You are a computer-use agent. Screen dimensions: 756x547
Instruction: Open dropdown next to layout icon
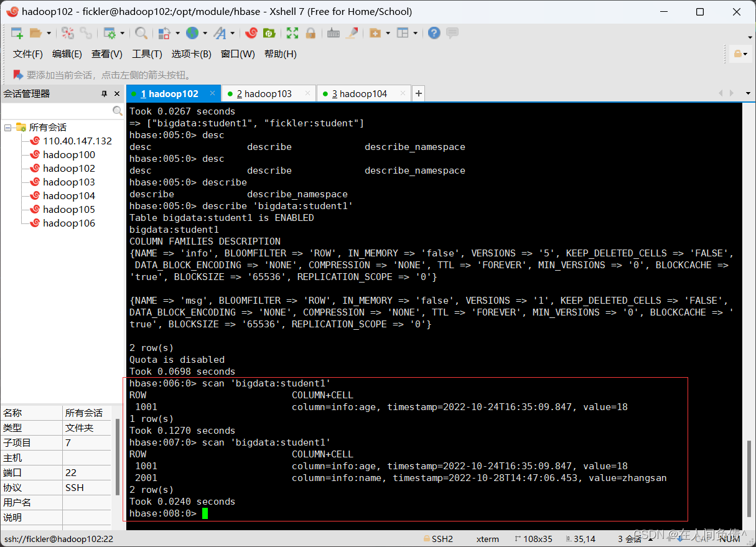416,33
